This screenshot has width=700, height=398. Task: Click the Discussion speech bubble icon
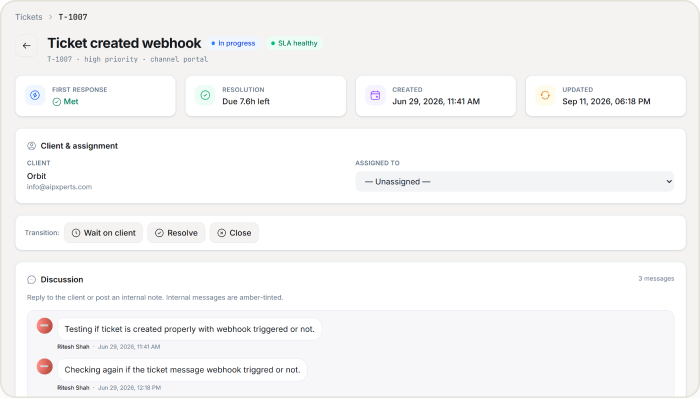pos(31,280)
